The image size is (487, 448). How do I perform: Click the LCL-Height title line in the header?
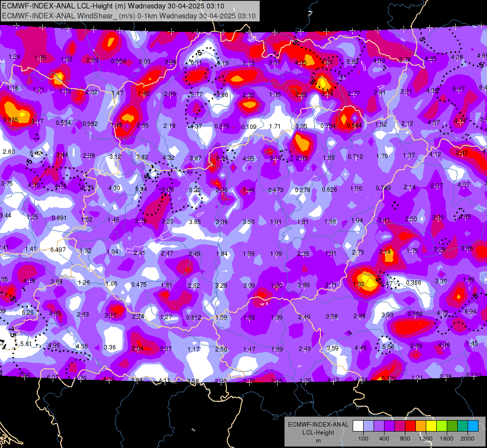[113, 6]
